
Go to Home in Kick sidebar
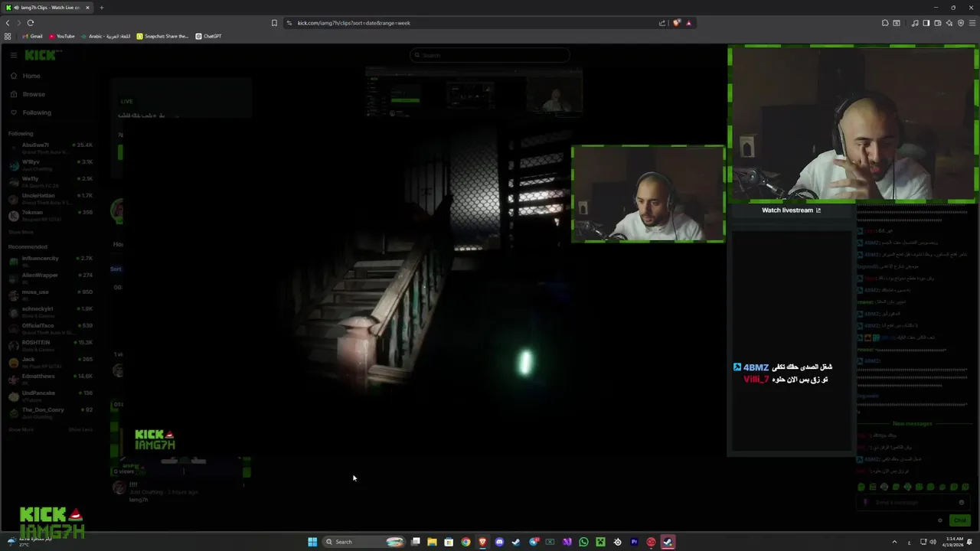coord(31,76)
